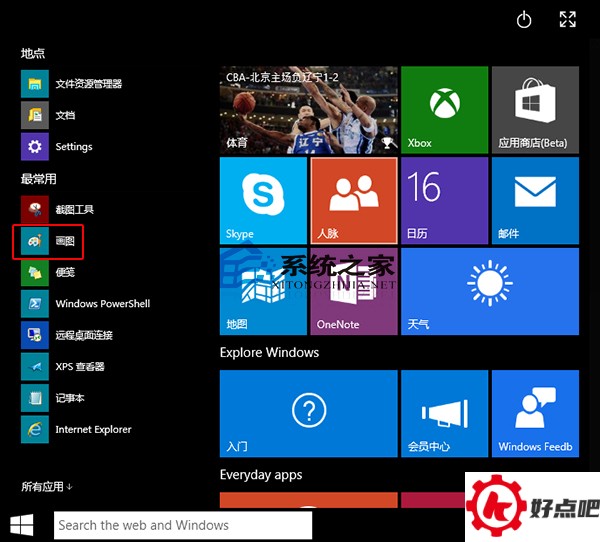
Task: Click the 文件资源管理器 text label
Action: point(89,84)
